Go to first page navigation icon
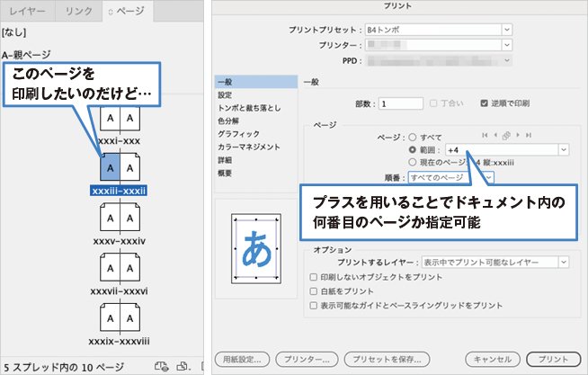This screenshot has height=375, width=588. (485, 135)
